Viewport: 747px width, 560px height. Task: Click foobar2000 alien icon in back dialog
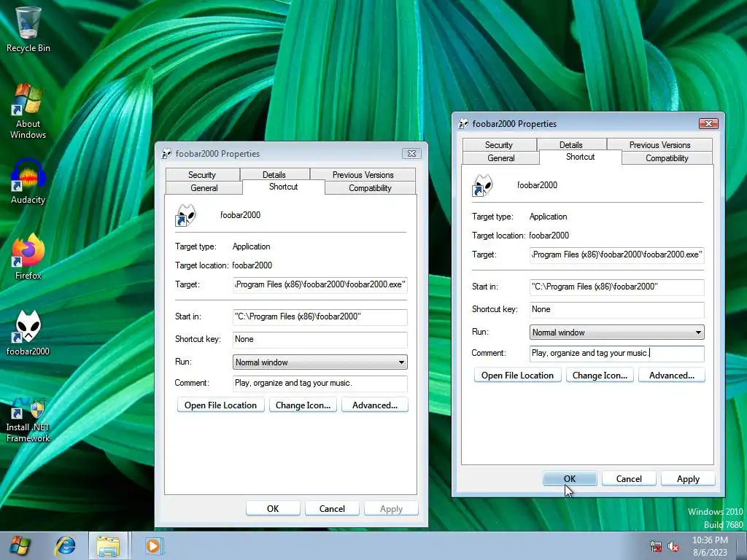185,215
